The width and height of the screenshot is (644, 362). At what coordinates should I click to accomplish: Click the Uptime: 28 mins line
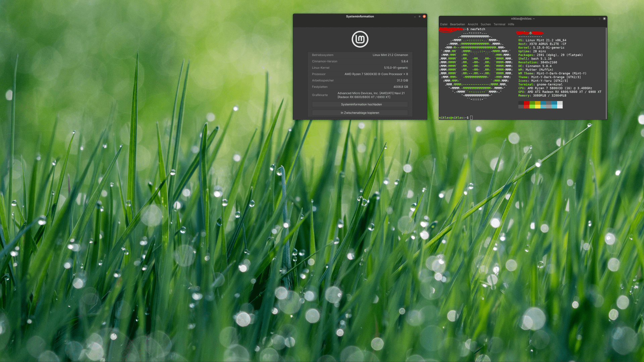tap(532, 51)
